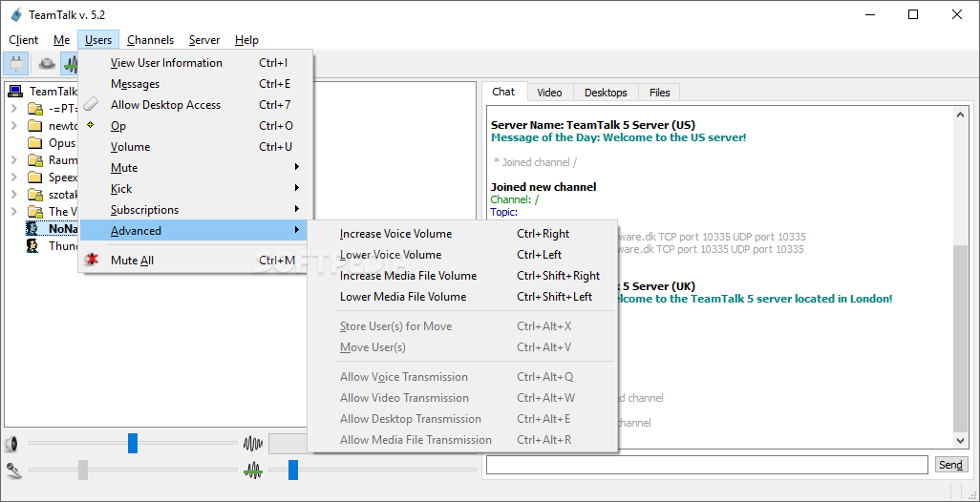Choose Allow Desktop Access
980x502 pixels.
[195, 104]
